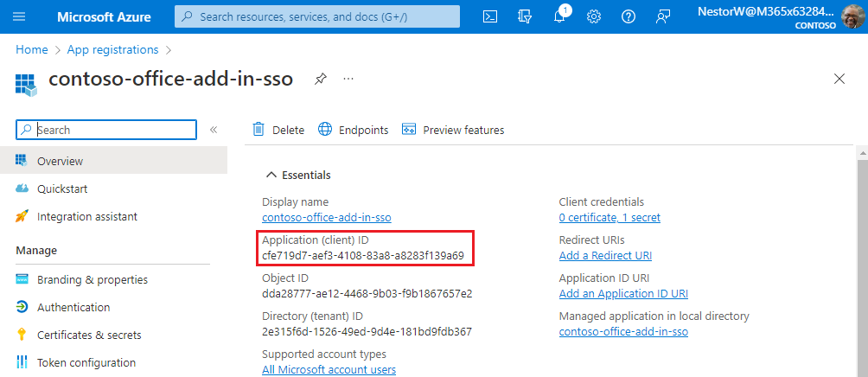Click the Integration assistant rocket icon
The image size is (868, 377).
[x=22, y=216]
